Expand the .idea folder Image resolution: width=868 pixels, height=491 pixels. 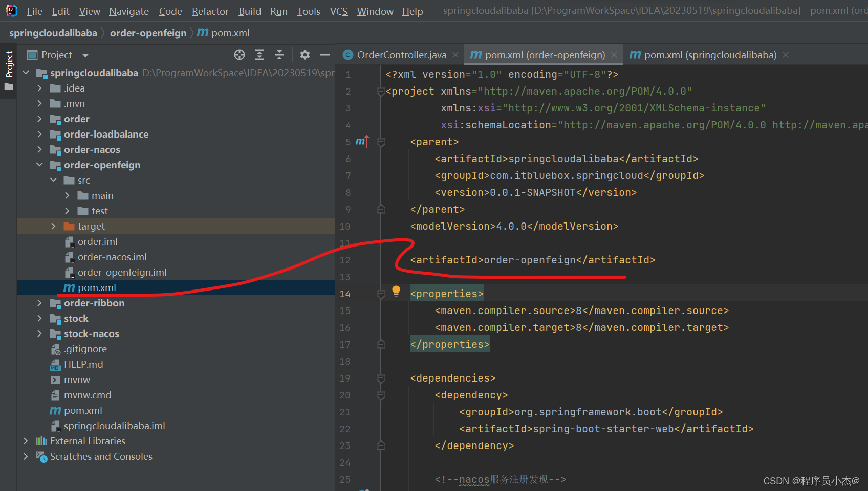(39, 88)
